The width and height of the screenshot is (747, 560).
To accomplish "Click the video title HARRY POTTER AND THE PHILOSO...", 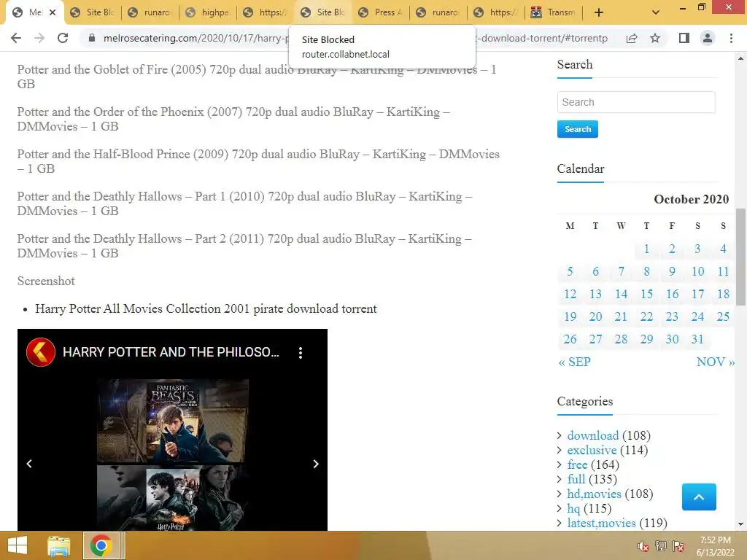I will pos(171,352).
